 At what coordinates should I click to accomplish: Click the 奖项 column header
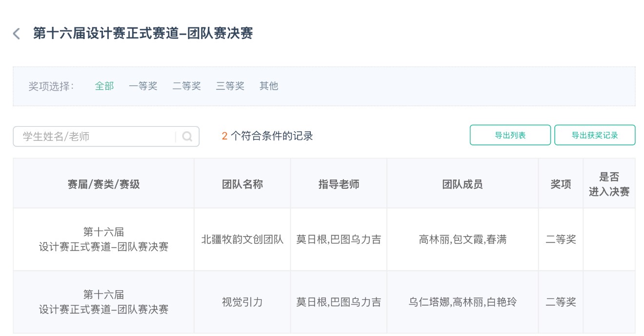coord(561,184)
